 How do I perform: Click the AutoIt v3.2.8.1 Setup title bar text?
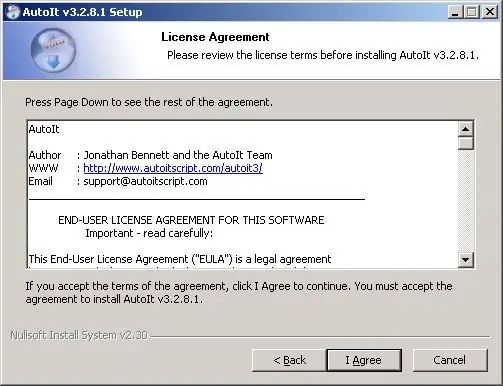coord(82,12)
